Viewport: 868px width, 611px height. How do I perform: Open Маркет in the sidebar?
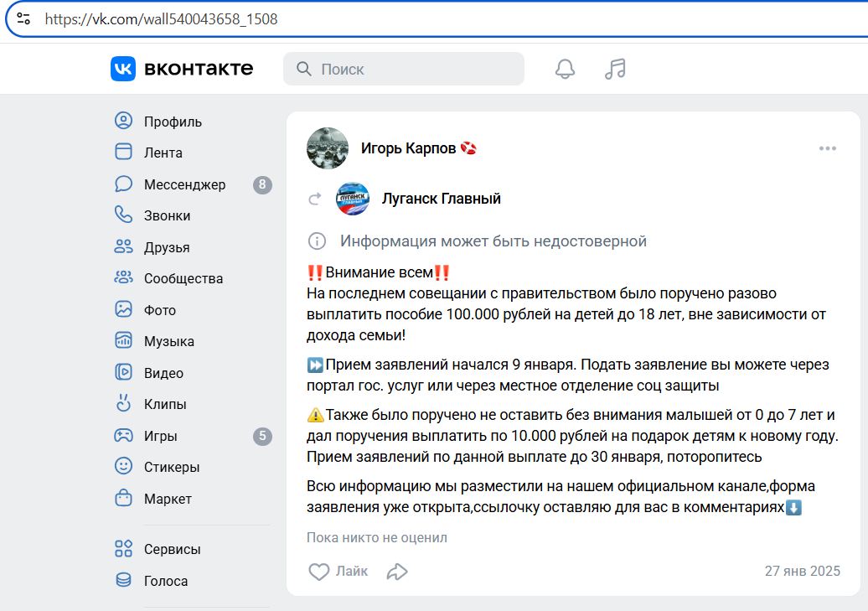point(168,498)
